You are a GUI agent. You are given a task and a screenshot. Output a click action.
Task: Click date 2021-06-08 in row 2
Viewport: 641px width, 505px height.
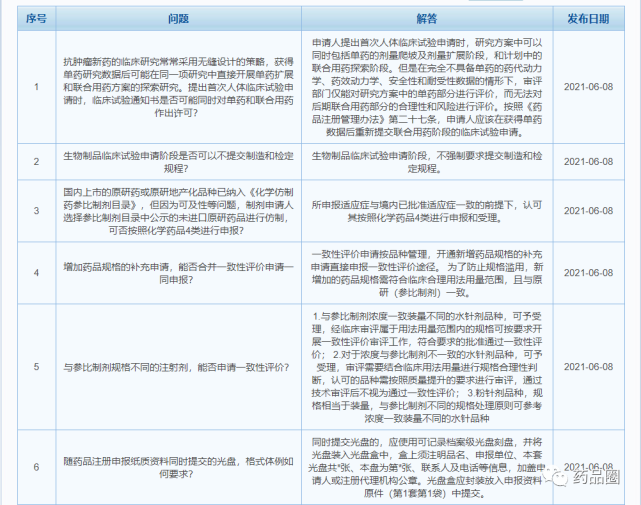pos(589,162)
